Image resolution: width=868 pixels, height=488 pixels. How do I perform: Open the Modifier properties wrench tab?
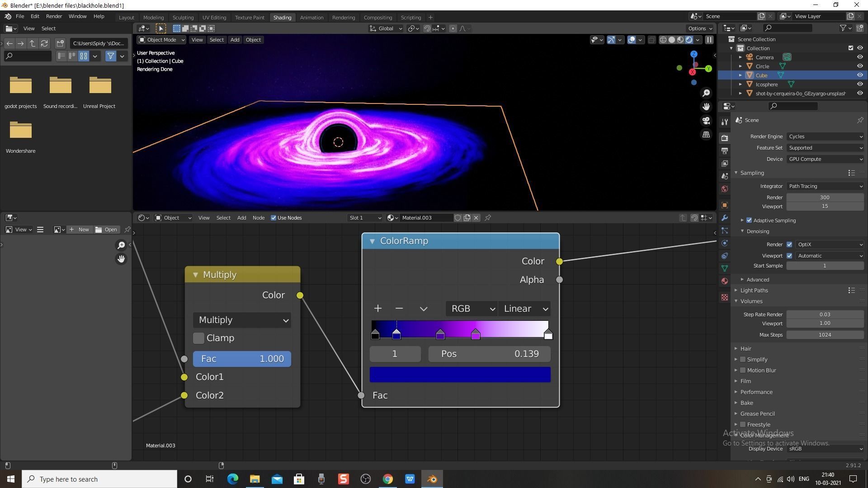(725, 218)
